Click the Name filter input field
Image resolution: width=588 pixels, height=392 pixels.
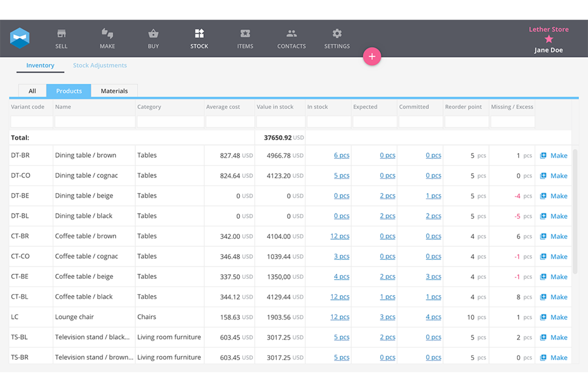click(94, 122)
